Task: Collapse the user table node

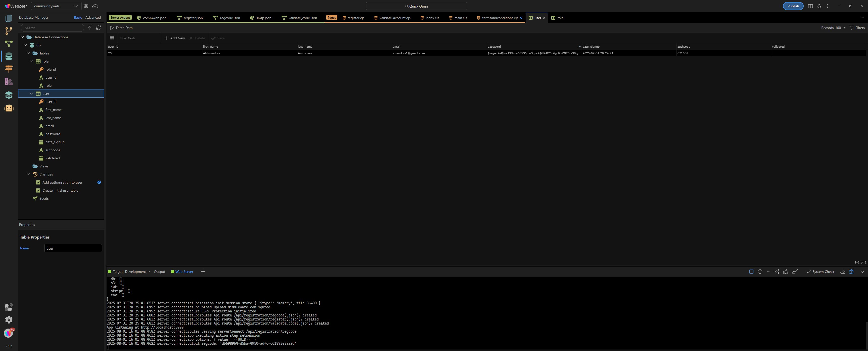Action: pos(32,94)
